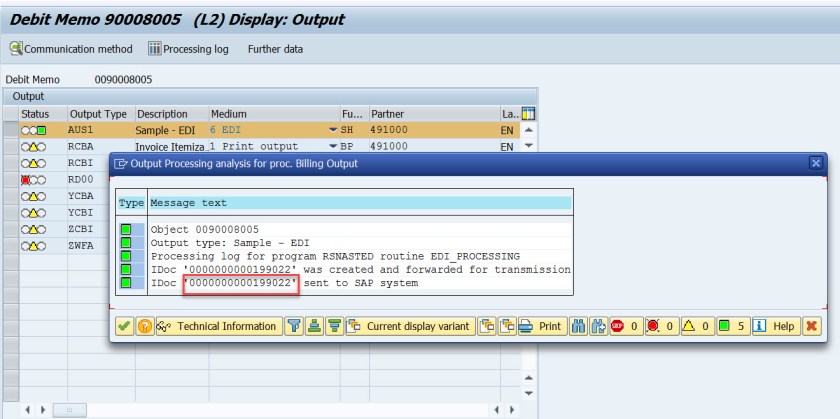Viewport: 840px width, 419px height.
Task: Select the RCBI output type cell
Action: pyautogui.click(x=88, y=163)
